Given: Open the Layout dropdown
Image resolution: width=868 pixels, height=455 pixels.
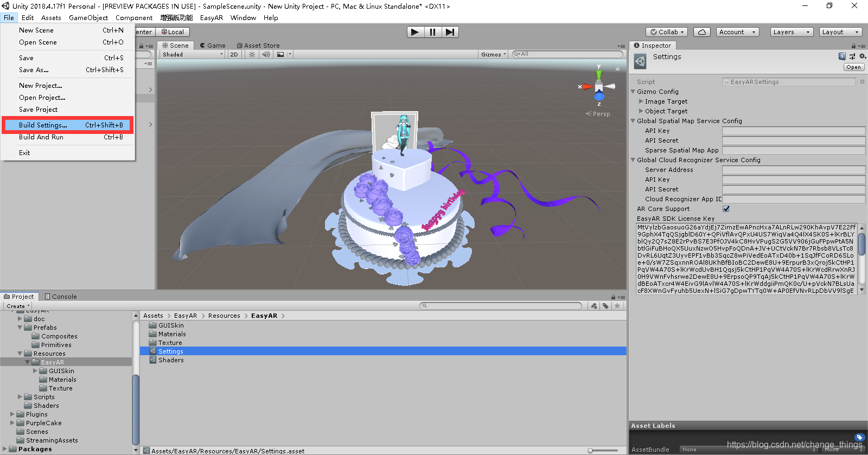Looking at the screenshot, I should coord(840,32).
